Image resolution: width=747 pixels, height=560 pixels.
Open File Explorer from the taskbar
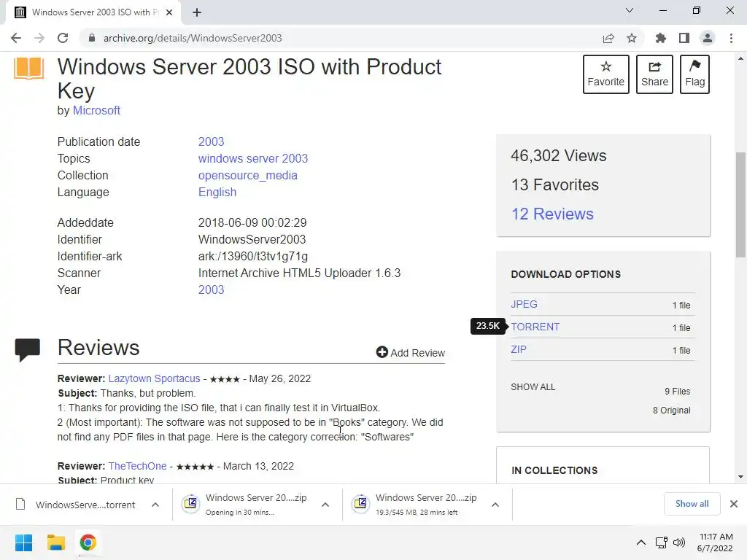pos(55,542)
